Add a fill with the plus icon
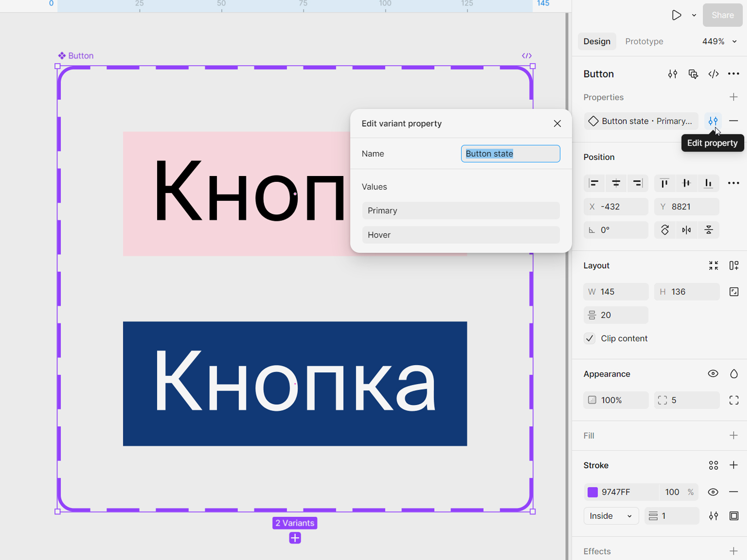This screenshot has height=560, width=747. (x=733, y=435)
